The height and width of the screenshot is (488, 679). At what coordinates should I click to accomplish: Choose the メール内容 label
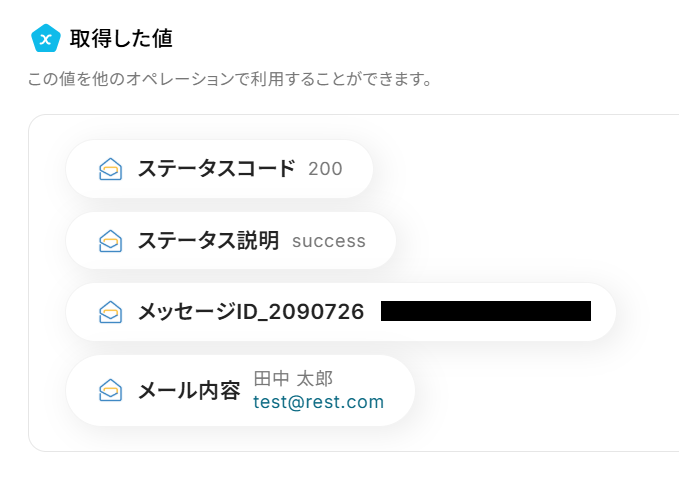tap(189, 390)
